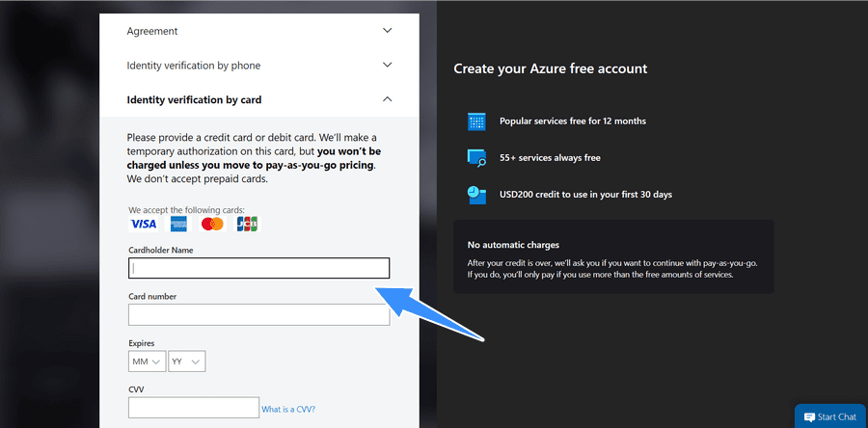Click into the Card number field
Image resolution: width=868 pixels, height=428 pixels.
click(x=259, y=314)
